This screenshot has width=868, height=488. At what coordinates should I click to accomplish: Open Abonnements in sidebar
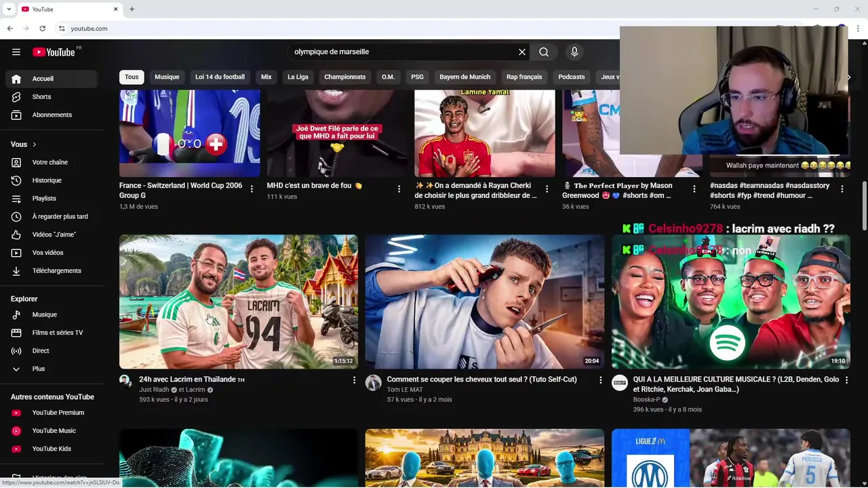[x=52, y=115]
